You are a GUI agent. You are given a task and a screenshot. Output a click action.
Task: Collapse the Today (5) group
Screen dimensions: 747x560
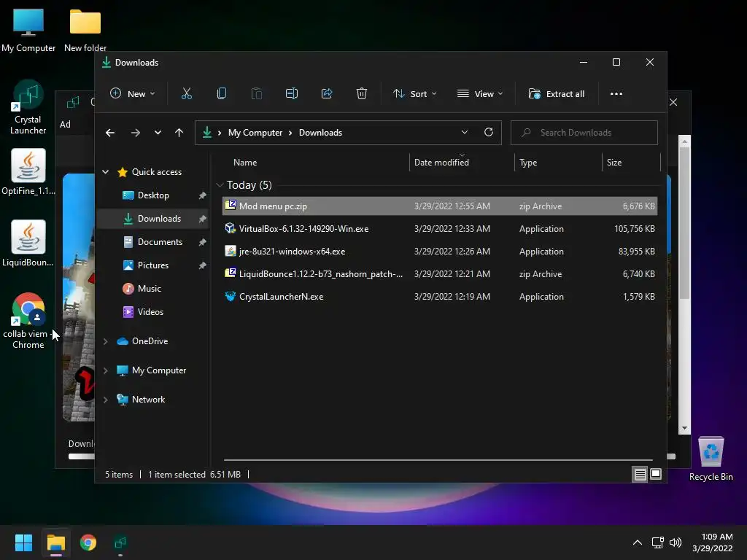coord(220,184)
